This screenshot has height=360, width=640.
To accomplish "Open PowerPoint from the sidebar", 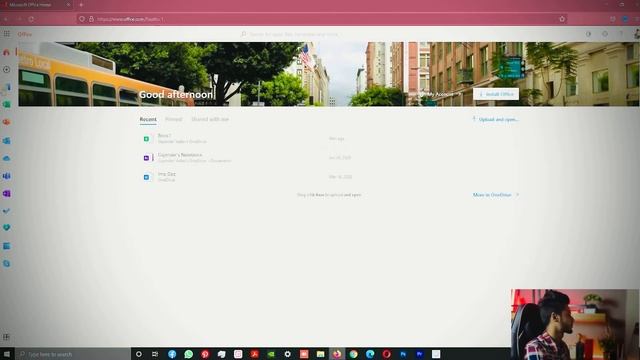I will (x=7, y=122).
